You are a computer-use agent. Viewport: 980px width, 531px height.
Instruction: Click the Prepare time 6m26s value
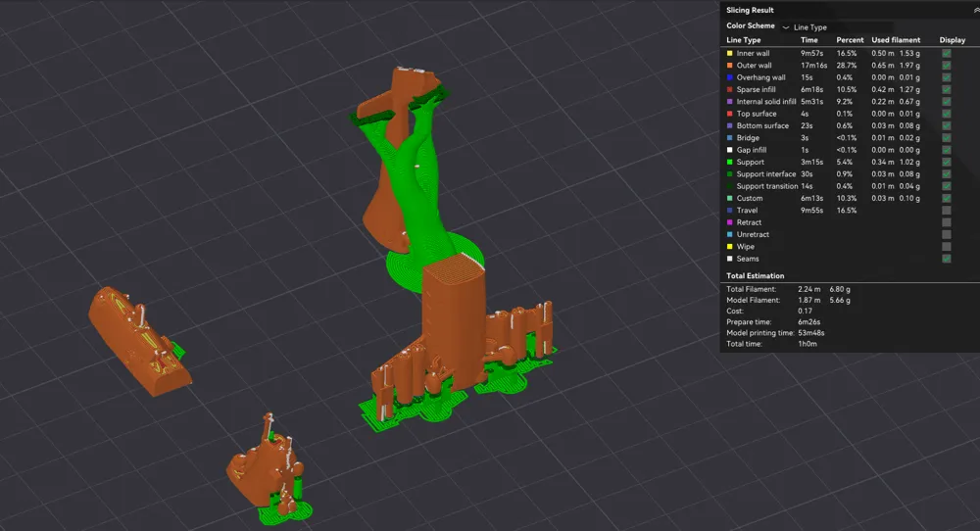click(x=808, y=322)
